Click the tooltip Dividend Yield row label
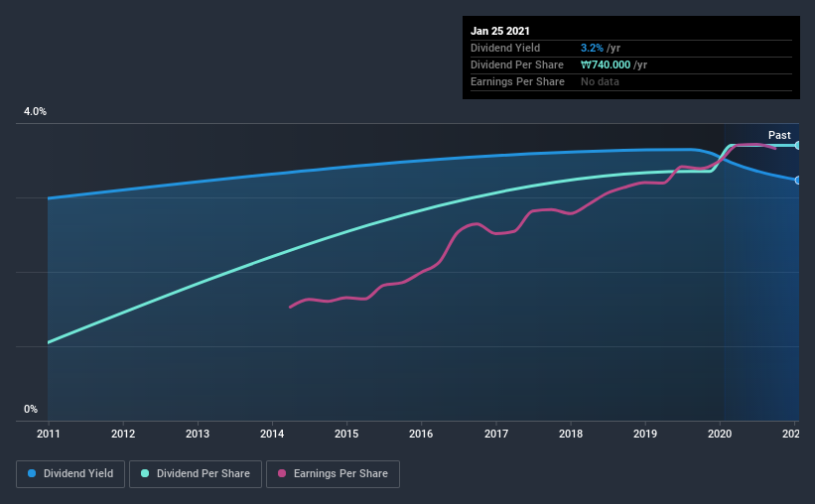The height and width of the screenshot is (504, 815). [x=505, y=48]
